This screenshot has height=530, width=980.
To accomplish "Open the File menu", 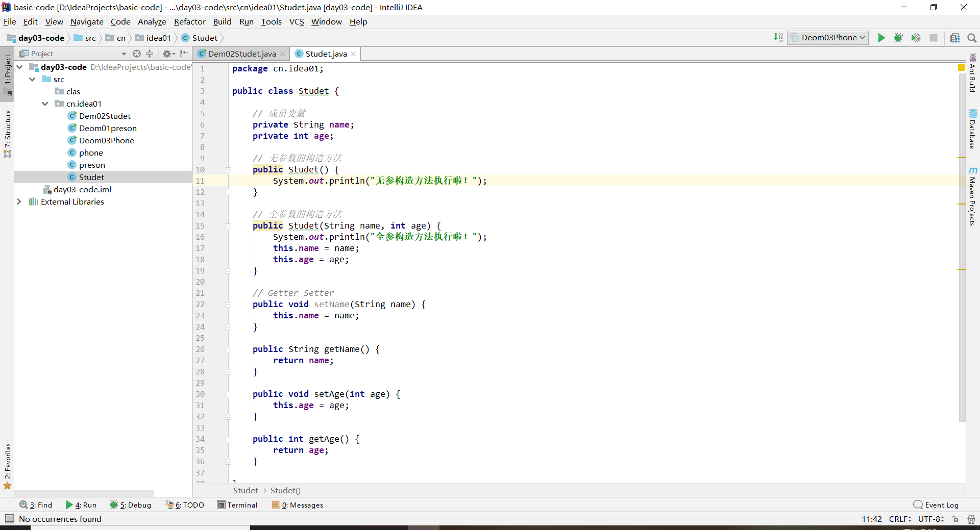I will 10,22.
